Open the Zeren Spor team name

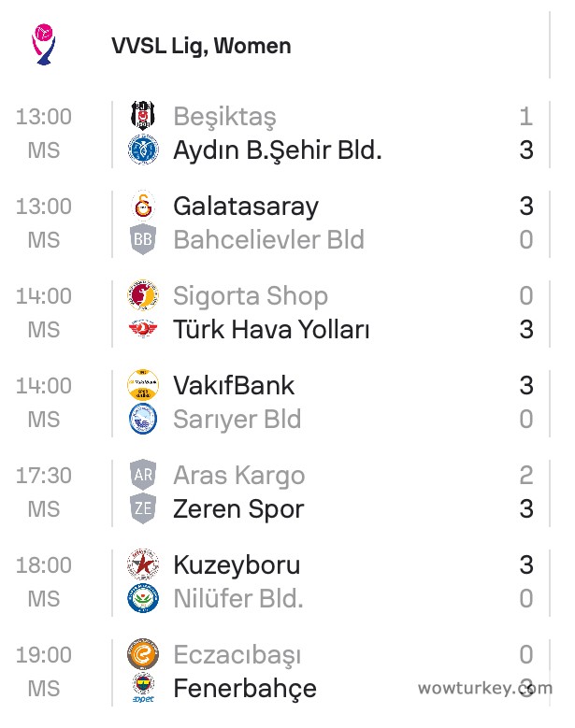(238, 509)
